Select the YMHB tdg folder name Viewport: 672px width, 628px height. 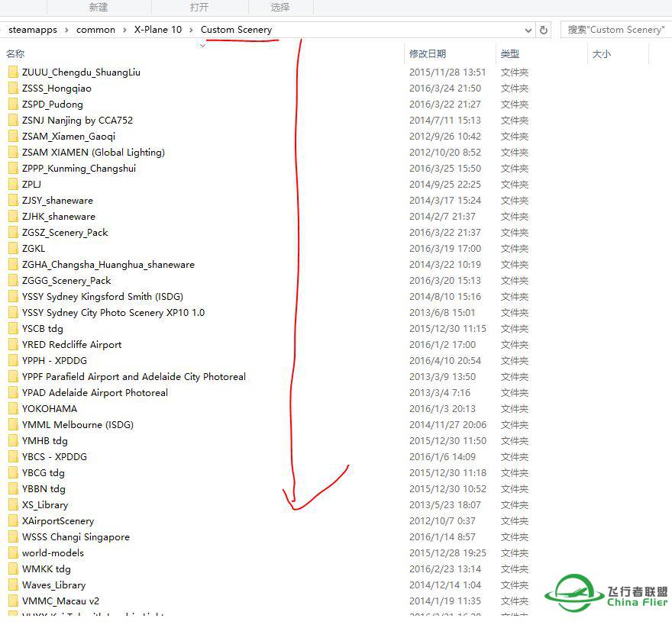coord(45,441)
